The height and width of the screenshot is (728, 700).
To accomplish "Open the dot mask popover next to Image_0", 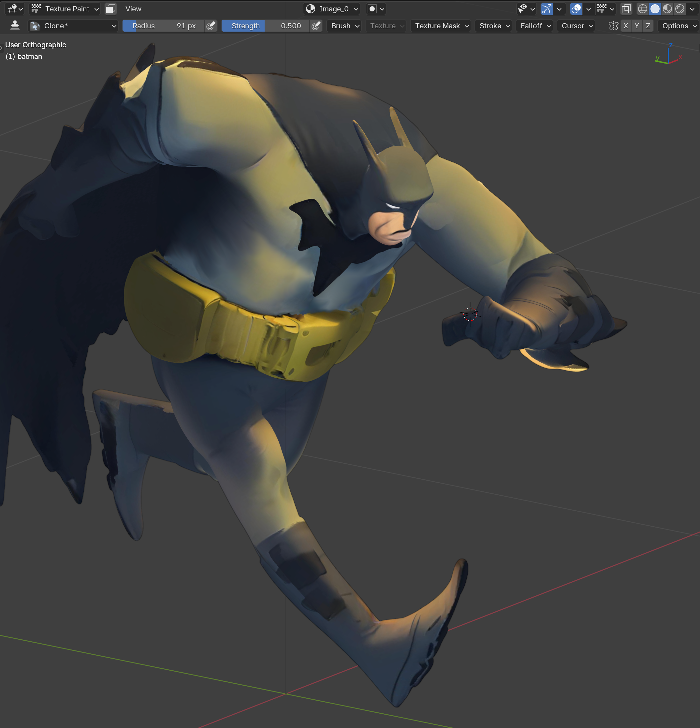I will coord(376,8).
